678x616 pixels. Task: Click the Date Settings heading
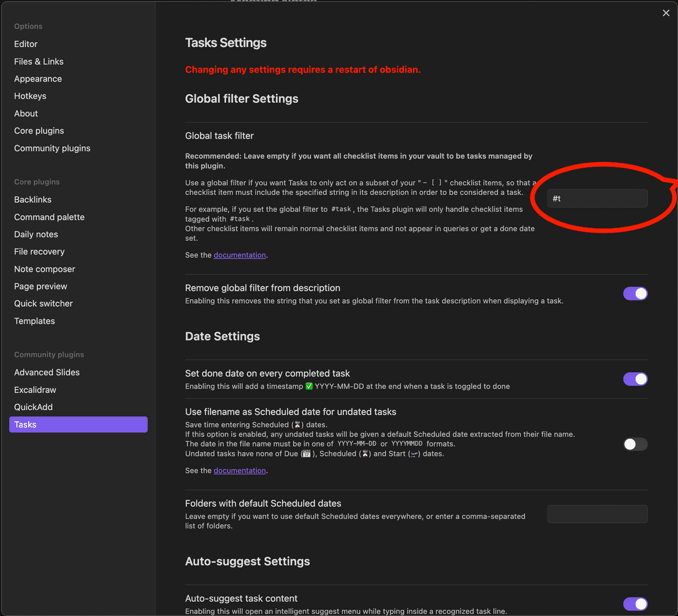click(x=223, y=337)
